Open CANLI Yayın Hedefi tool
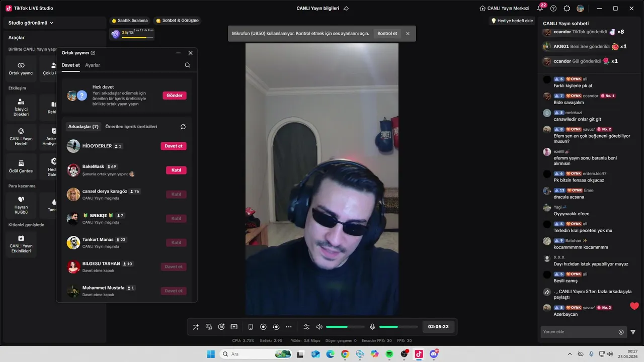The image size is (644, 362). point(21,137)
